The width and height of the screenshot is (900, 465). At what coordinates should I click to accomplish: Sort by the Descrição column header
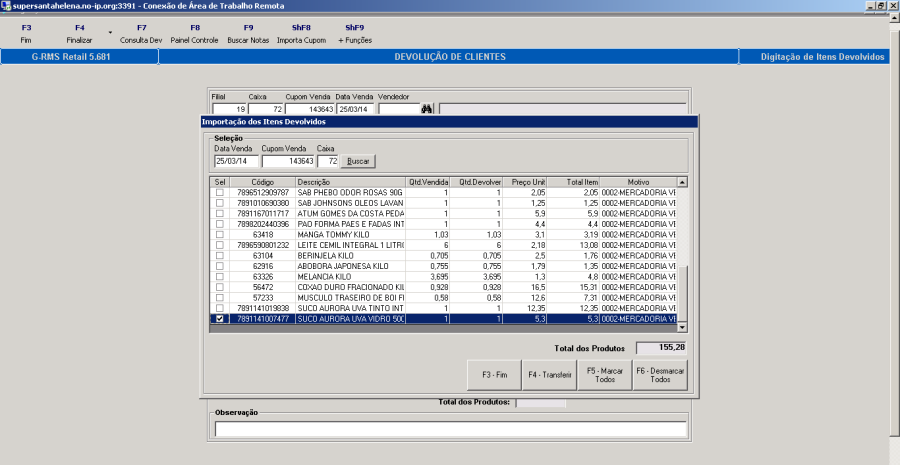[x=350, y=182]
